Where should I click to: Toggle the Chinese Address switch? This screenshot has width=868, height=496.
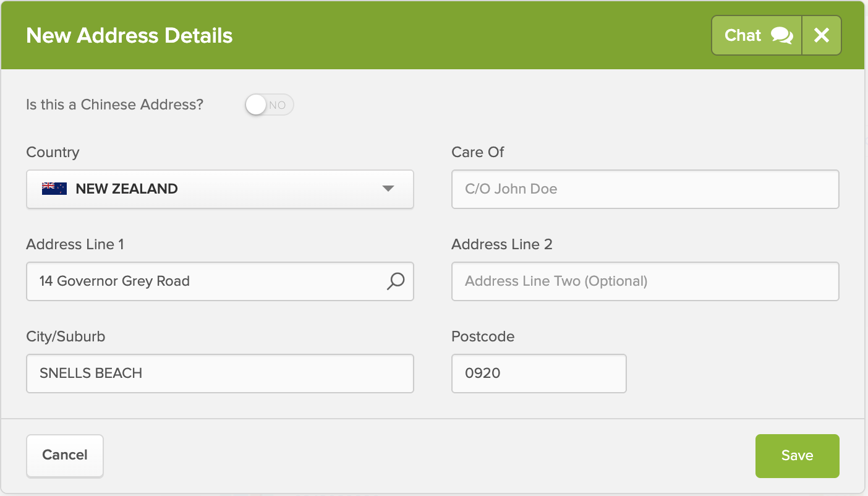269,105
